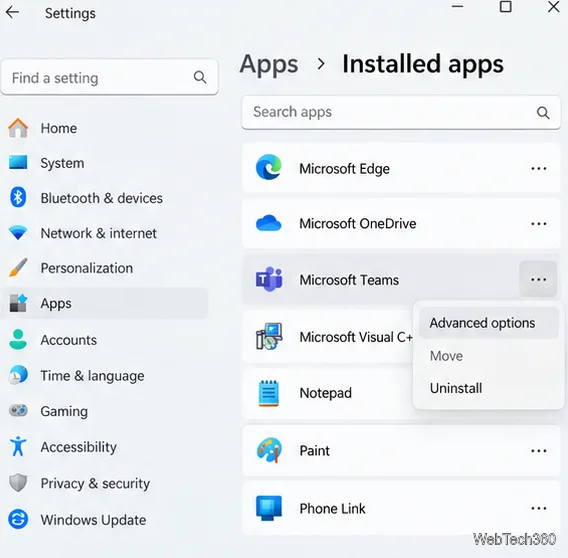Click the Notepad app icon
Viewport: 568px width, 558px height.
268,393
